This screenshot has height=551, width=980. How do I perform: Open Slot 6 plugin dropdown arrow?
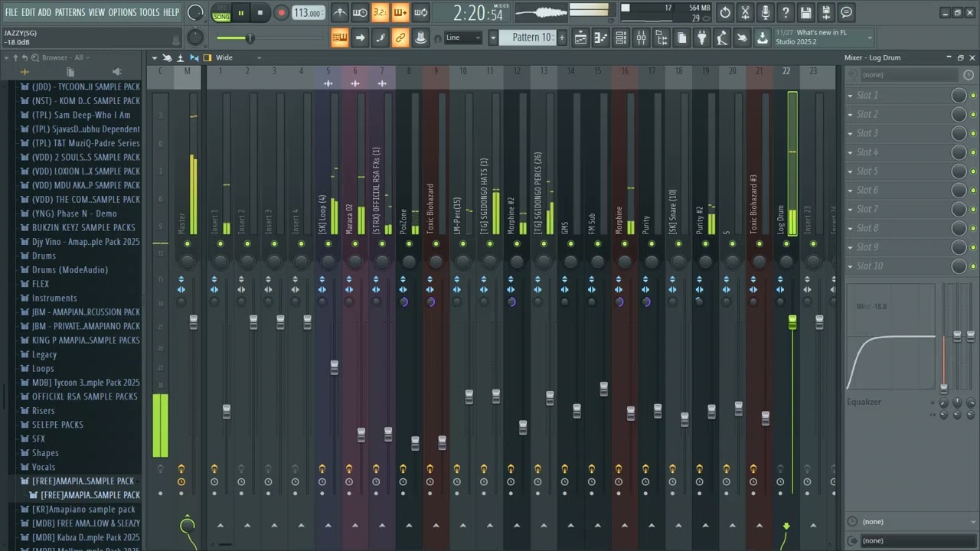(x=850, y=191)
